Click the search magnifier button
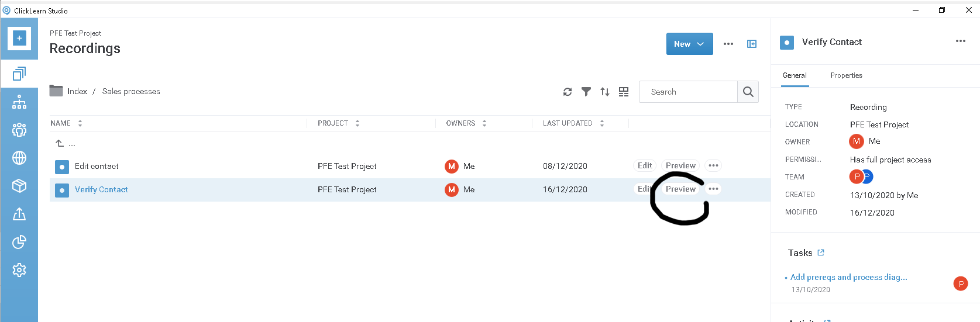 pyautogui.click(x=748, y=92)
